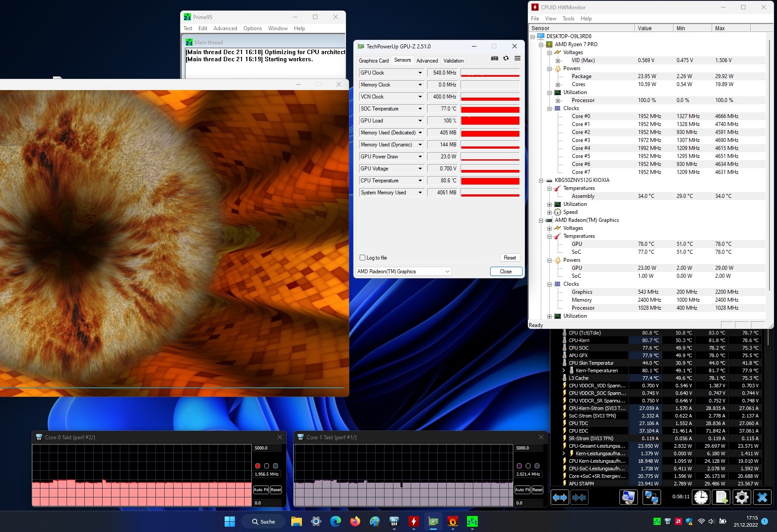Image resolution: width=777 pixels, height=532 pixels.
Task: Open the GPU Clock sensor dropdown
Action: (x=420, y=73)
